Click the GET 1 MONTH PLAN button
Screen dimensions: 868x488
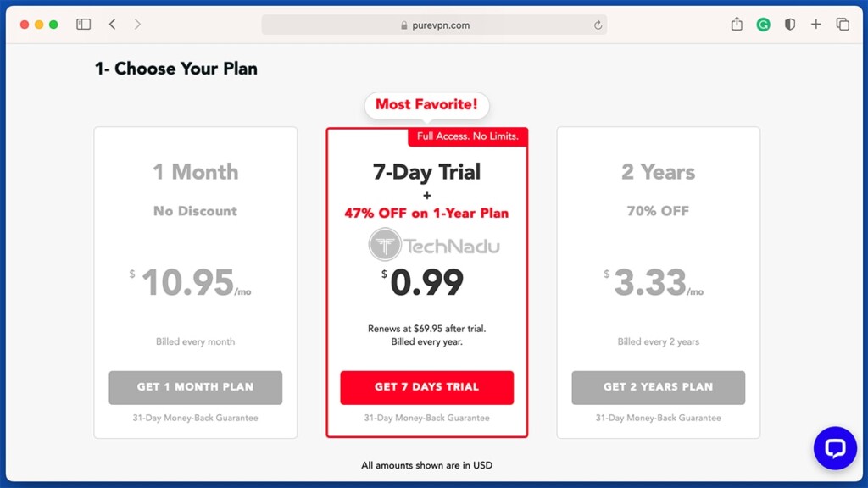coord(196,387)
